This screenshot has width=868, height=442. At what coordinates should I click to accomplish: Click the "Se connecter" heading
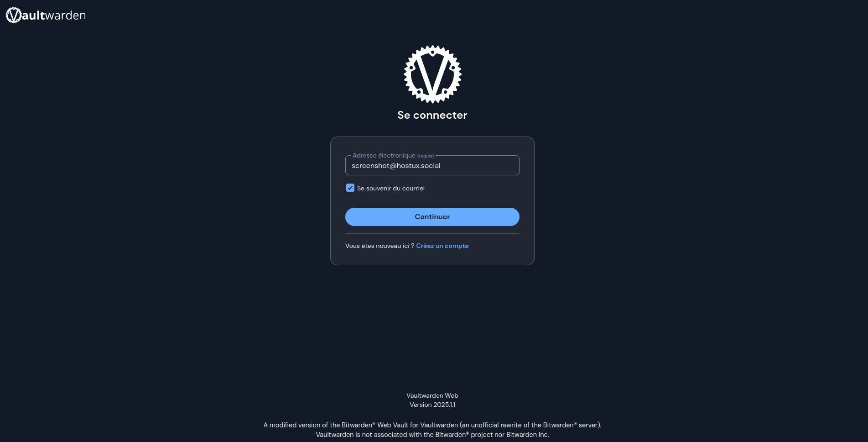[432, 115]
